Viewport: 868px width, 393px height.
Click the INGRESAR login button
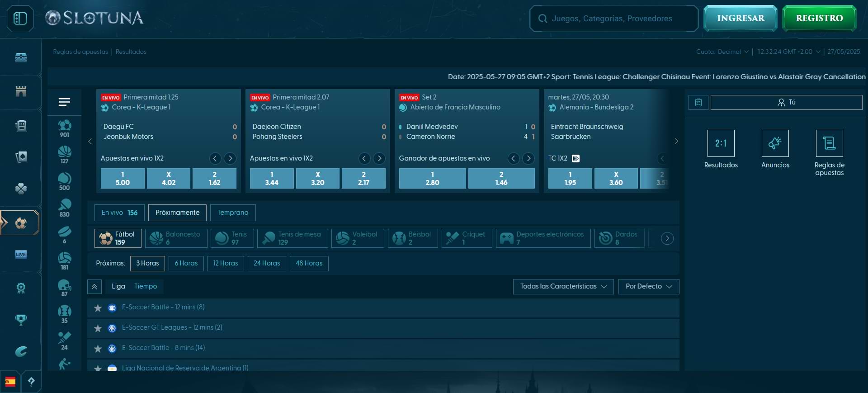741,19
